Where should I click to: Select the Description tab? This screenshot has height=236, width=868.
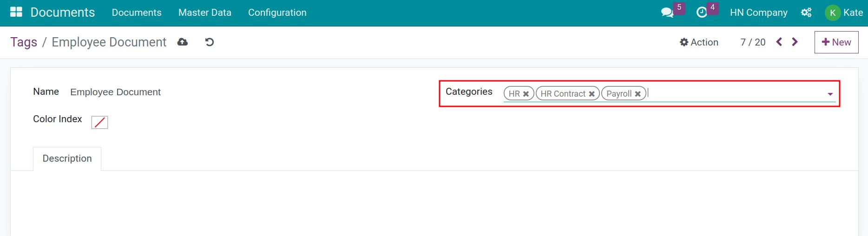67,158
